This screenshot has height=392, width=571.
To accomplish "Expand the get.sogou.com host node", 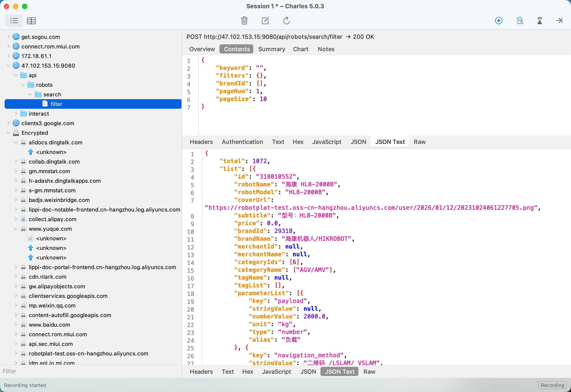I will 8,37.
